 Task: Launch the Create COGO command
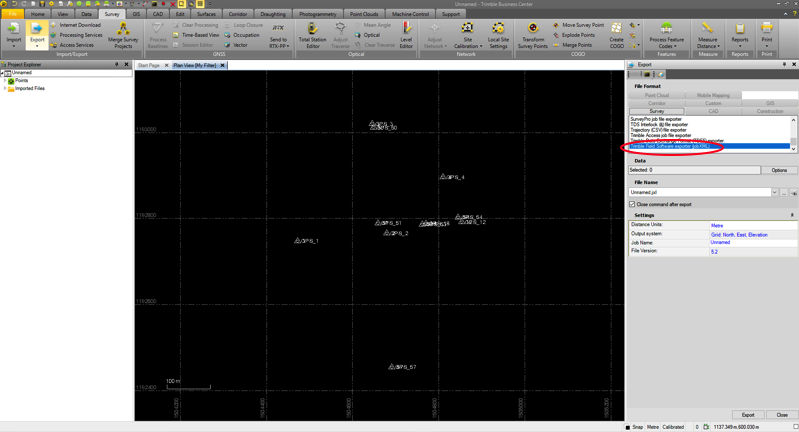(617, 35)
